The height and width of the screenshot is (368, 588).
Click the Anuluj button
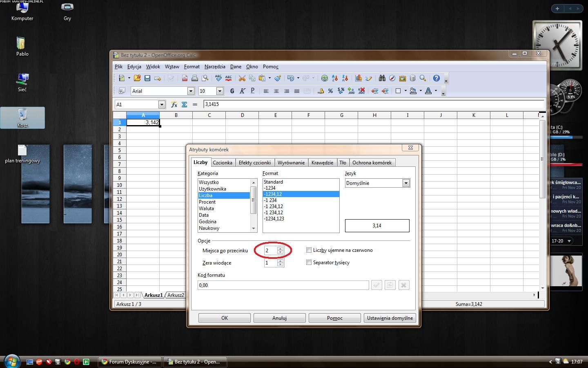(279, 318)
